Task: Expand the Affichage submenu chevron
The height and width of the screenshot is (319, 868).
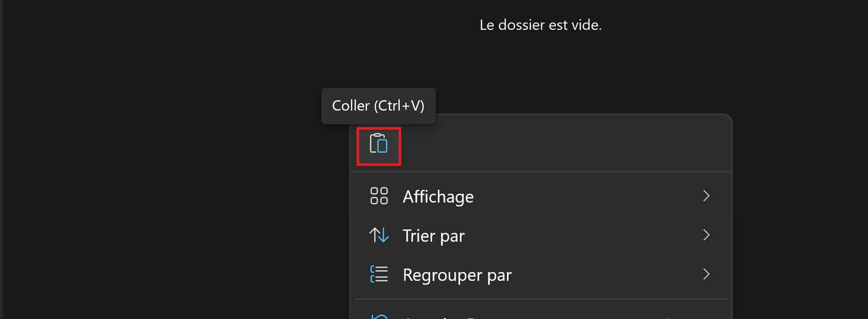Action: pyautogui.click(x=706, y=196)
